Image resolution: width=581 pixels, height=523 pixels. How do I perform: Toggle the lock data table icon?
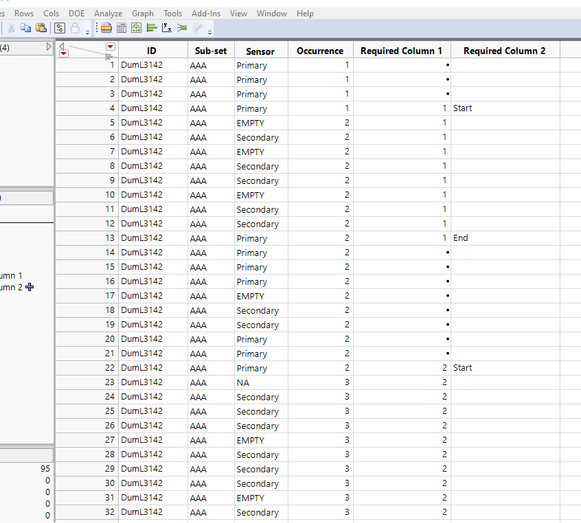[75, 28]
